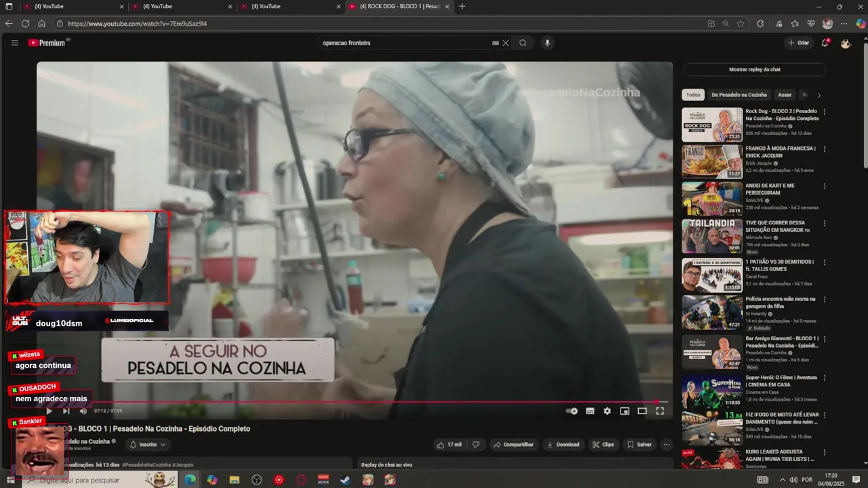Viewport: 868px width, 488px height.
Task: Submit search with the magnifier button
Action: [x=523, y=43]
